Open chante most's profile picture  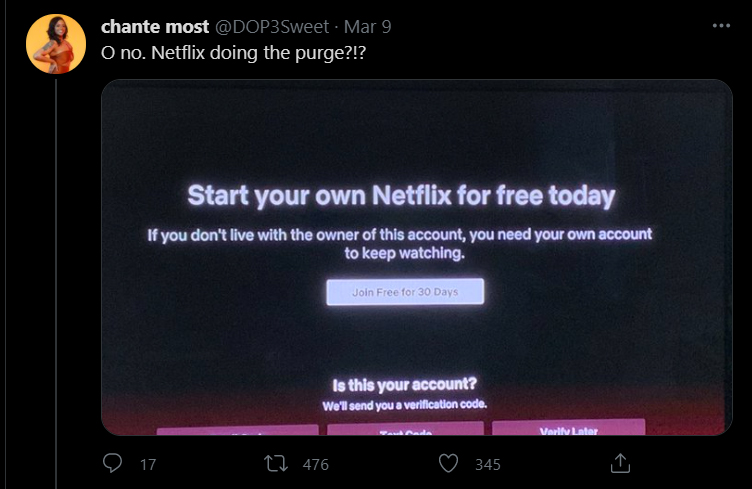(56, 44)
